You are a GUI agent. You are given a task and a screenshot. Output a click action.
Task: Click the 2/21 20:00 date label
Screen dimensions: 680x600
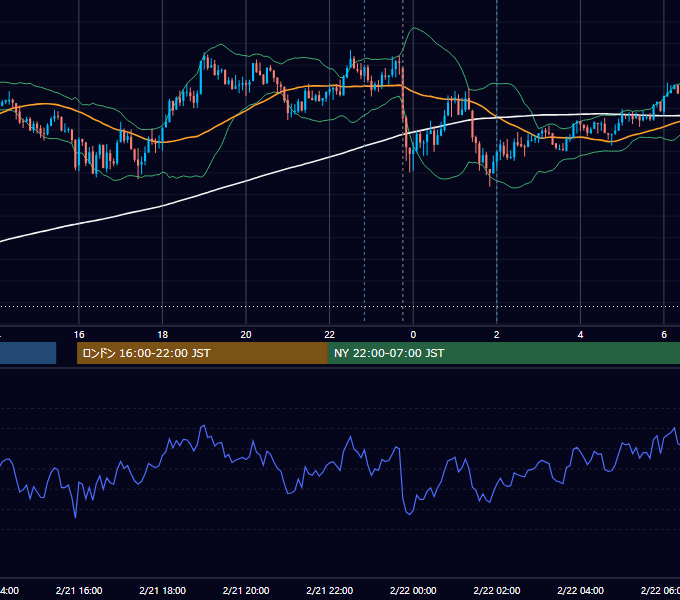[246, 590]
